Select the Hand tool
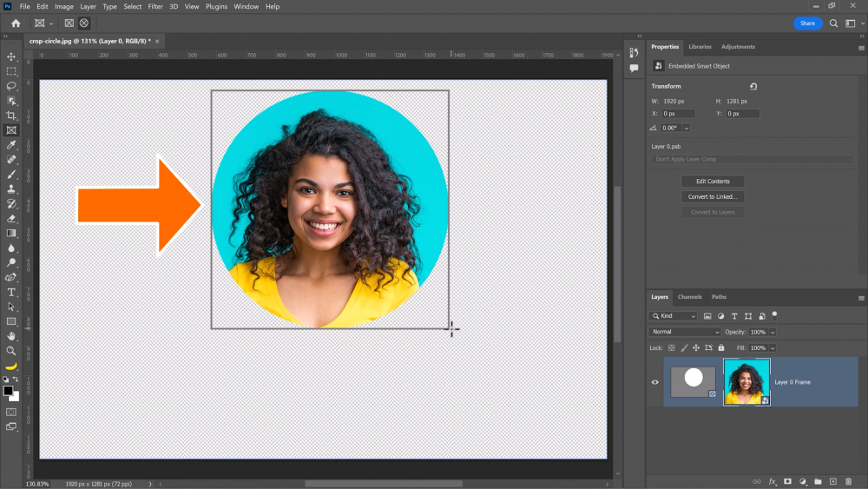Screen dimensions: 868x489 point(11,336)
